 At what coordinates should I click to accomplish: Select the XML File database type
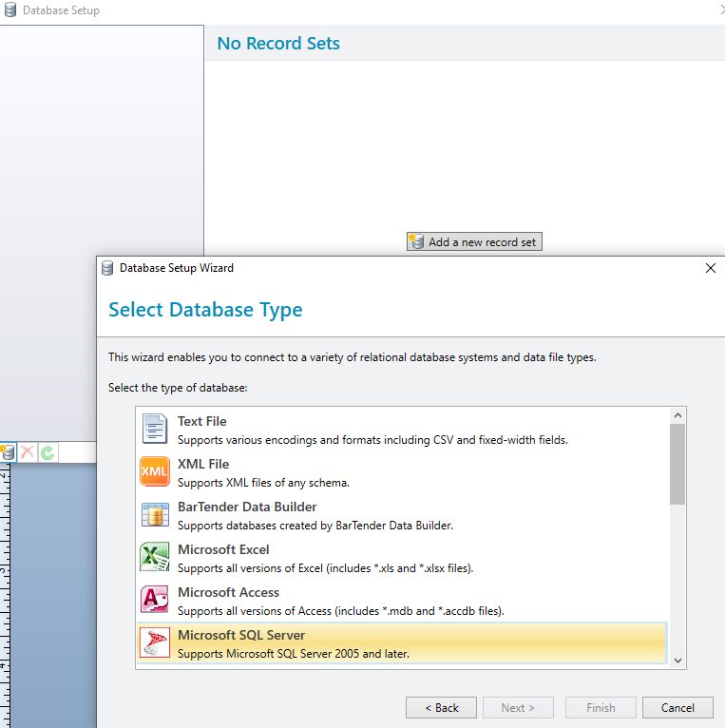(402, 472)
